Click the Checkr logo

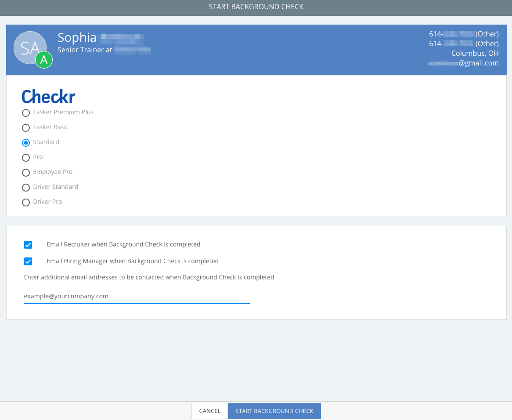pyautogui.click(x=48, y=96)
